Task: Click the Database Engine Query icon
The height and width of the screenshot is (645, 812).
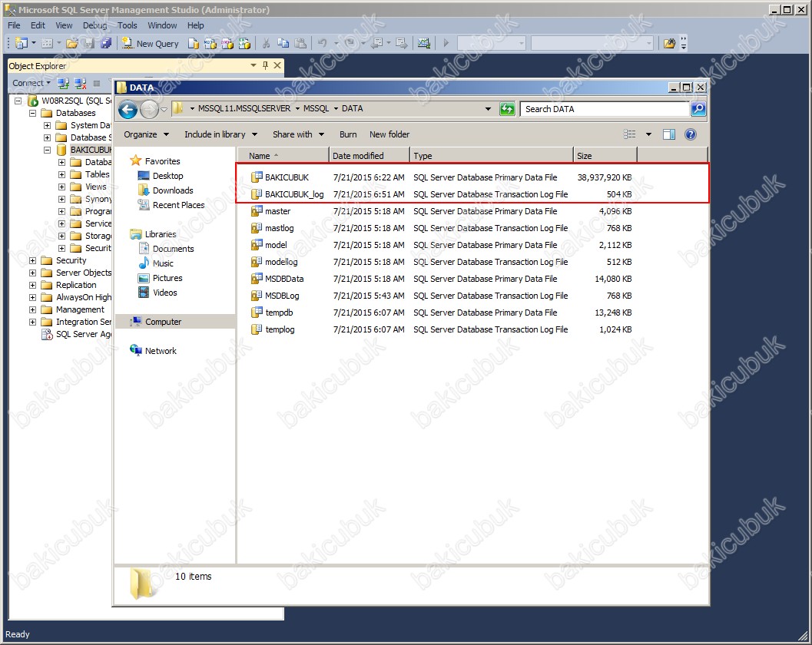Action: tap(193, 44)
